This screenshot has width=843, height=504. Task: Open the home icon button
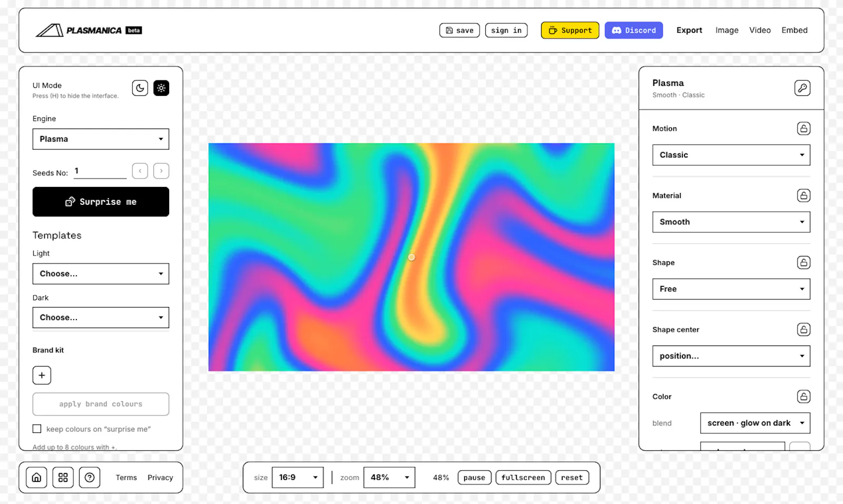36,478
